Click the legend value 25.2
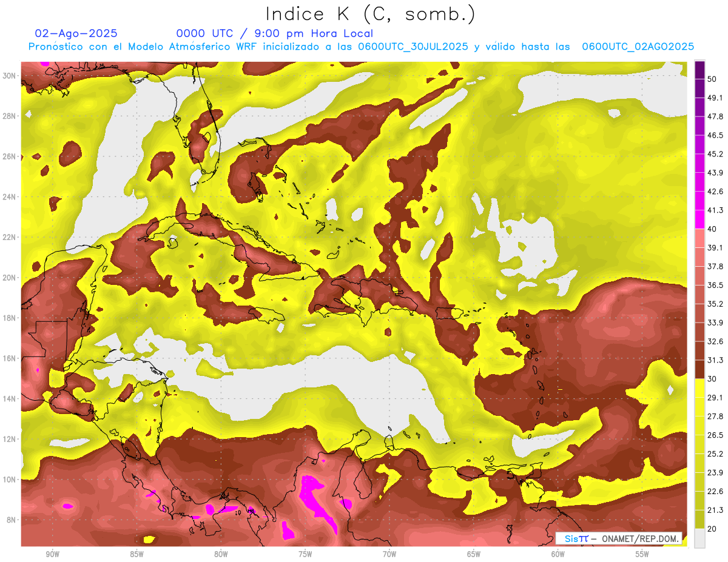Image resolution: width=728 pixels, height=562 pixels. click(x=715, y=454)
